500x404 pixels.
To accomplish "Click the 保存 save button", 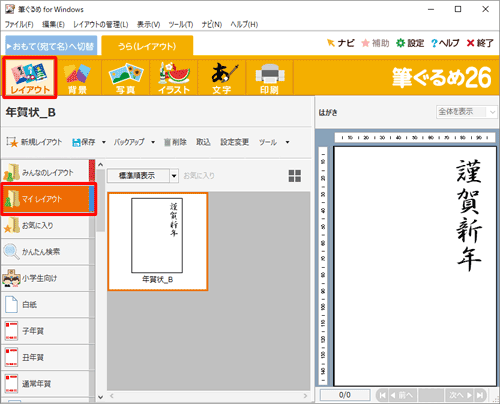I will [84, 142].
